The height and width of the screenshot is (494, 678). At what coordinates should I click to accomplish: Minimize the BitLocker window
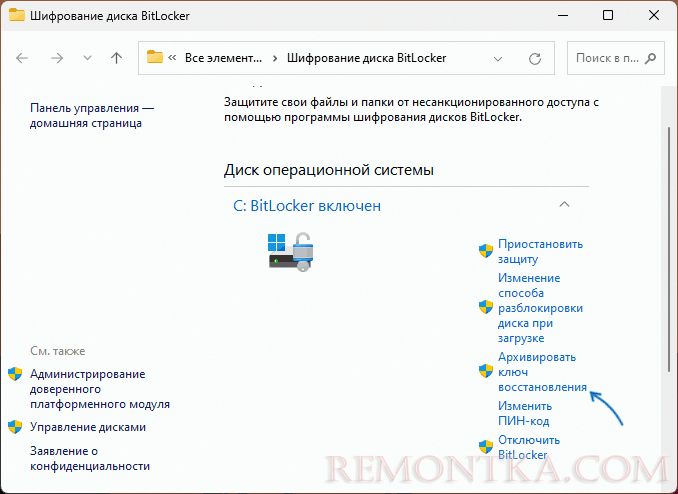[563, 16]
